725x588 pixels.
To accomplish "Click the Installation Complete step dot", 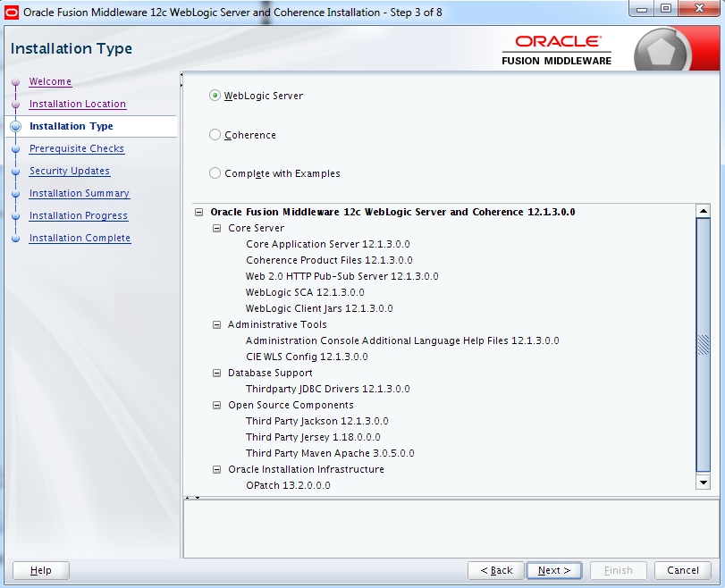I will (x=15, y=238).
